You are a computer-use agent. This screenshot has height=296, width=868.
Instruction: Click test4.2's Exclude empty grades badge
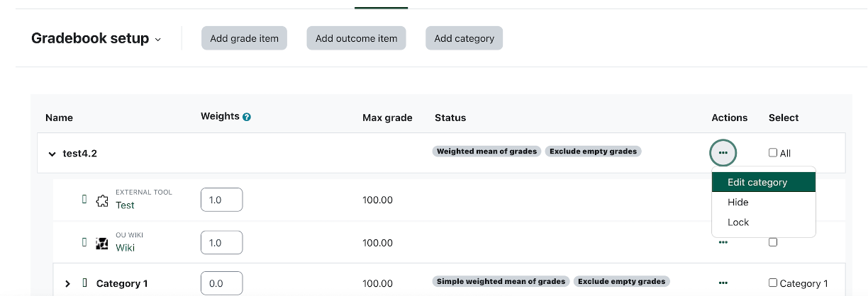coord(593,151)
